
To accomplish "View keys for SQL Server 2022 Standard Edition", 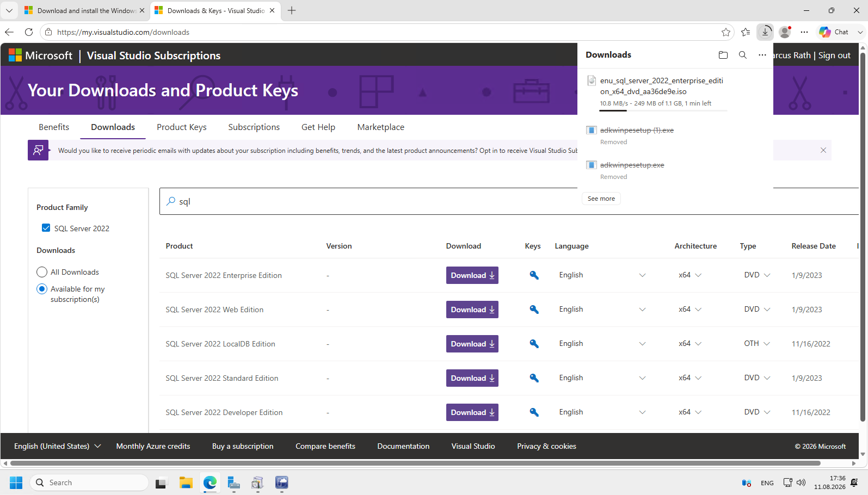I will (534, 378).
